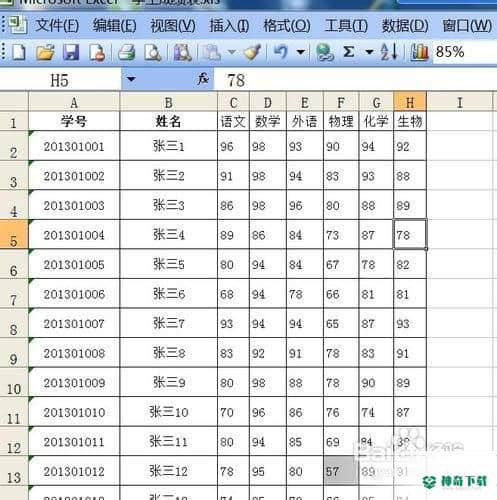Open the Name Box dropdown arrow
The image size is (497, 500).
131,79
